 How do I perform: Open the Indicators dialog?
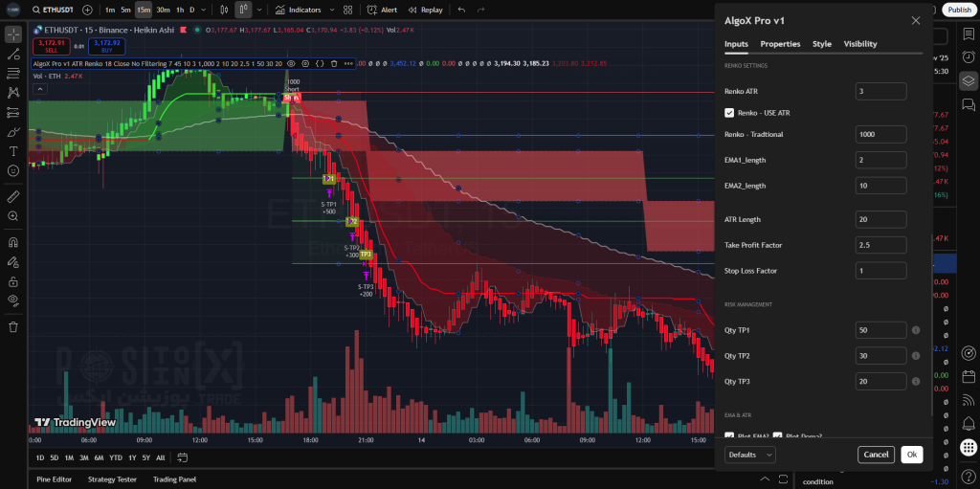point(299,10)
